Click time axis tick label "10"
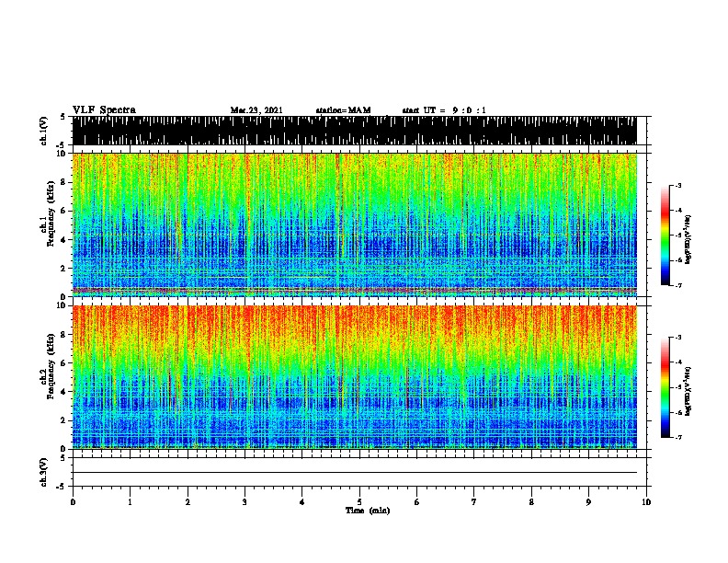The width and height of the screenshot is (728, 563). pyautogui.click(x=646, y=502)
